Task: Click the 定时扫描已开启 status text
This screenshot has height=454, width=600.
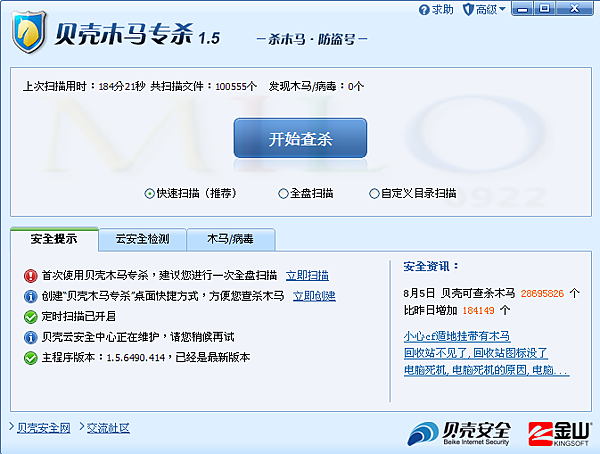Action: [x=79, y=317]
